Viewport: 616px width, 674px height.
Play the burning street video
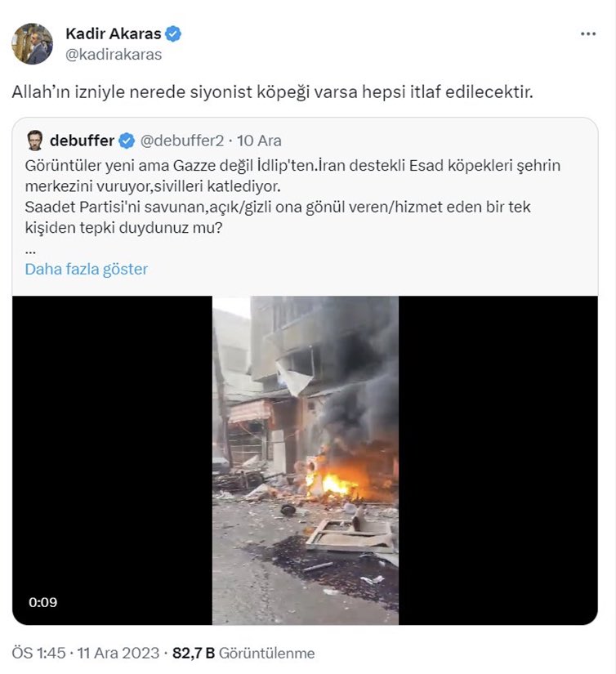[305, 460]
